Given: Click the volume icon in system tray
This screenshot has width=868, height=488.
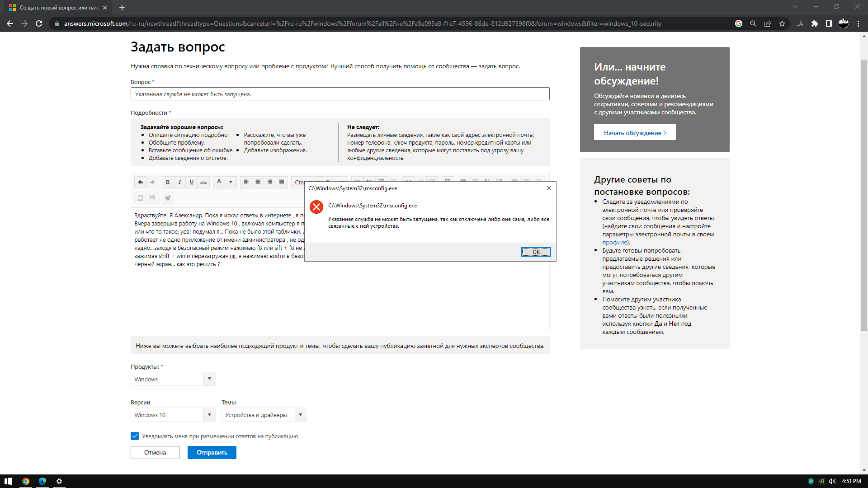Looking at the screenshot, I should pos(832,481).
